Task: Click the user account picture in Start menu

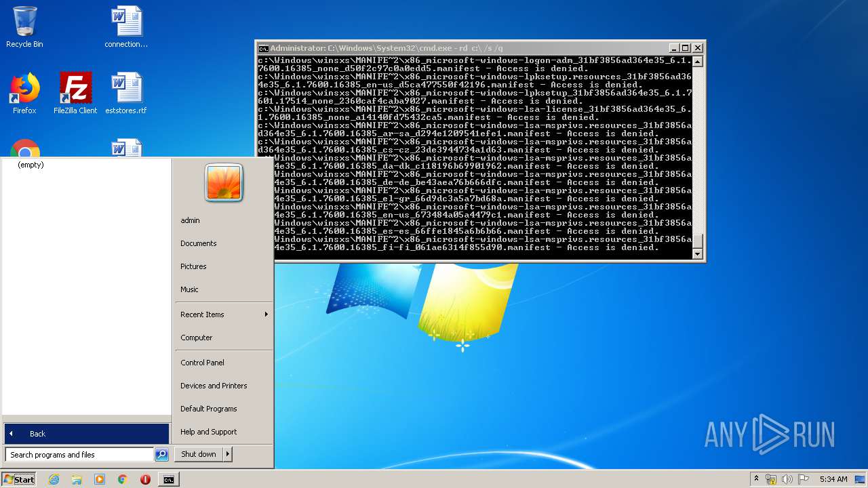Action: tap(224, 183)
